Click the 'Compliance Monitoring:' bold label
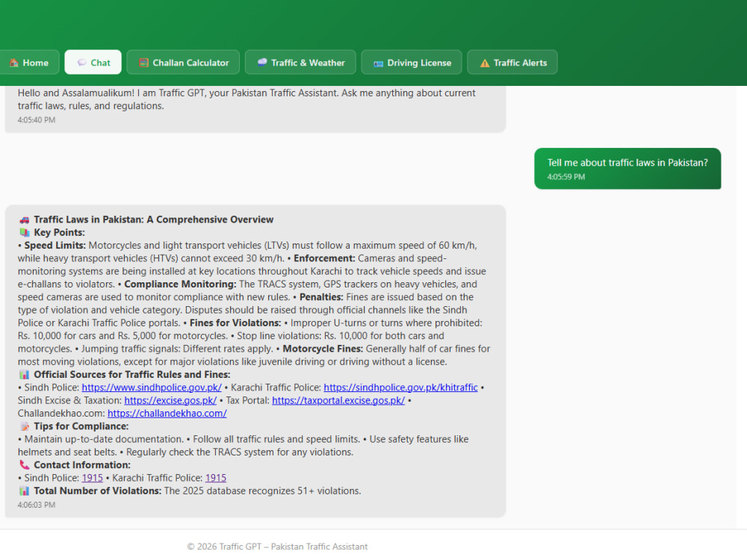The image size is (747, 560). pos(180,284)
